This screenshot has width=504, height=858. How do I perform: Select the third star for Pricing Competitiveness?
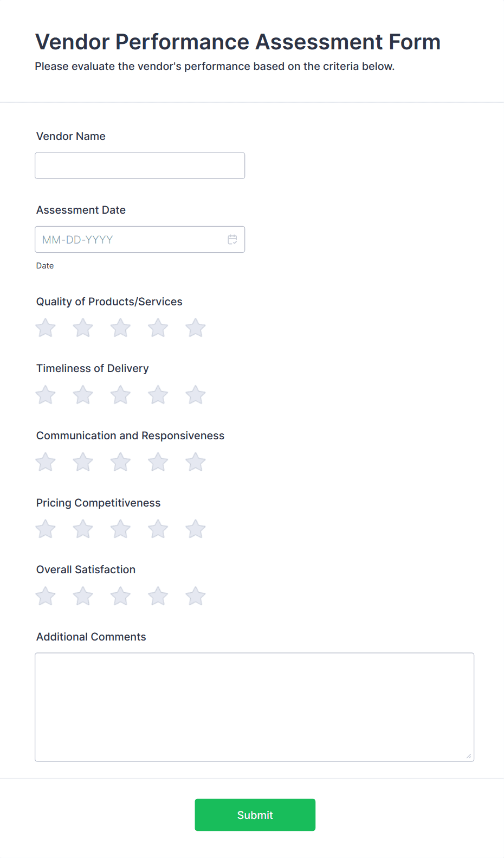point(120,529)
